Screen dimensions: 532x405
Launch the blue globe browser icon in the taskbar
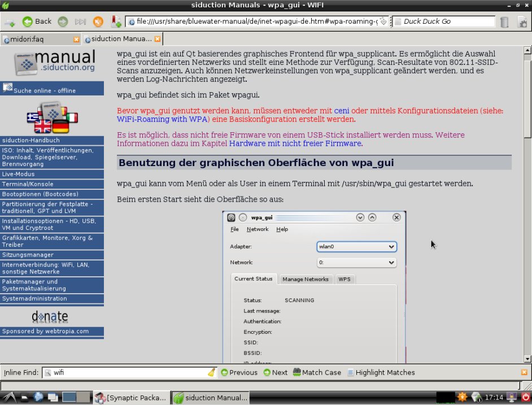(38, 397)
